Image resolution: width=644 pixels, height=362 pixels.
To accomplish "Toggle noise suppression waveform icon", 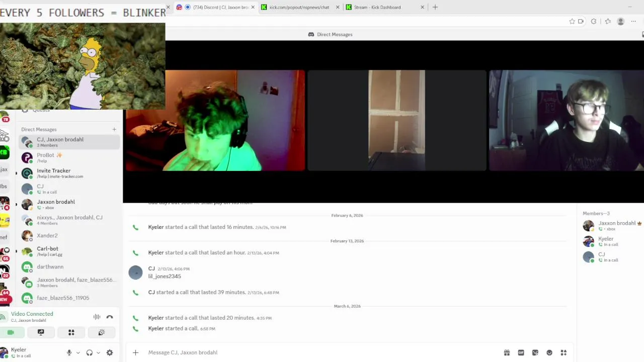I will tap(97, 317).
